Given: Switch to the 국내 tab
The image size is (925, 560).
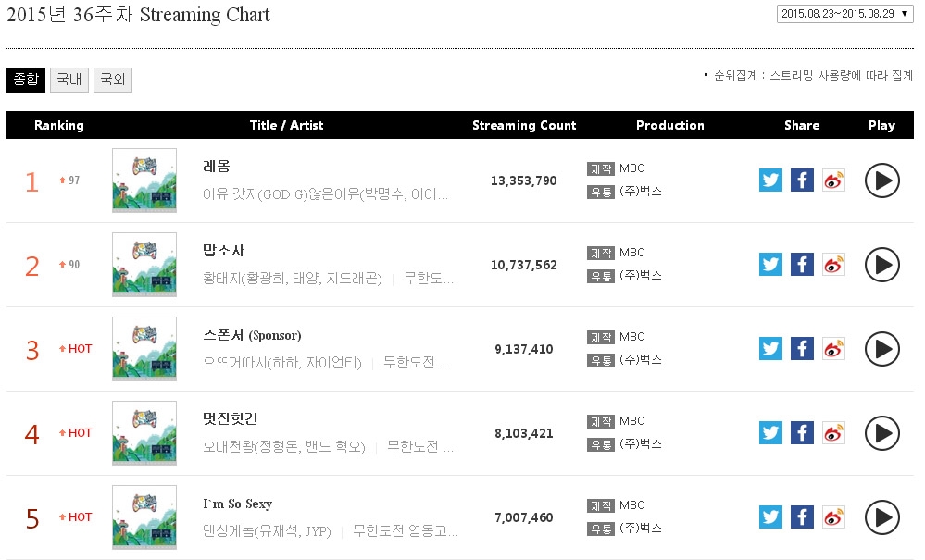Looking at the screenshot, I should [x=69, y=80].
